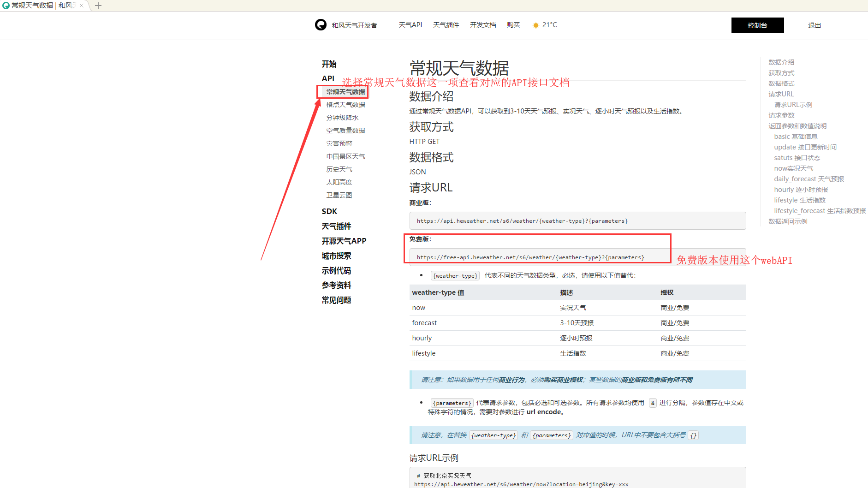Image resolution: width=868 pixels, height=488 pixels.
Task: Jump to daily_forecast 天气预报 in the outline
Action: (x=809, y=179)
